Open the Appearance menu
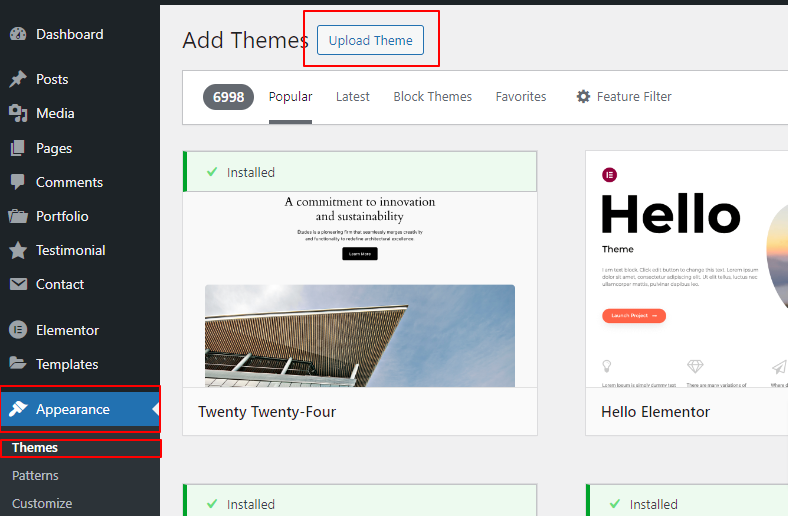The height and width of the screenshot is (516, 788). tap(72, 409)
